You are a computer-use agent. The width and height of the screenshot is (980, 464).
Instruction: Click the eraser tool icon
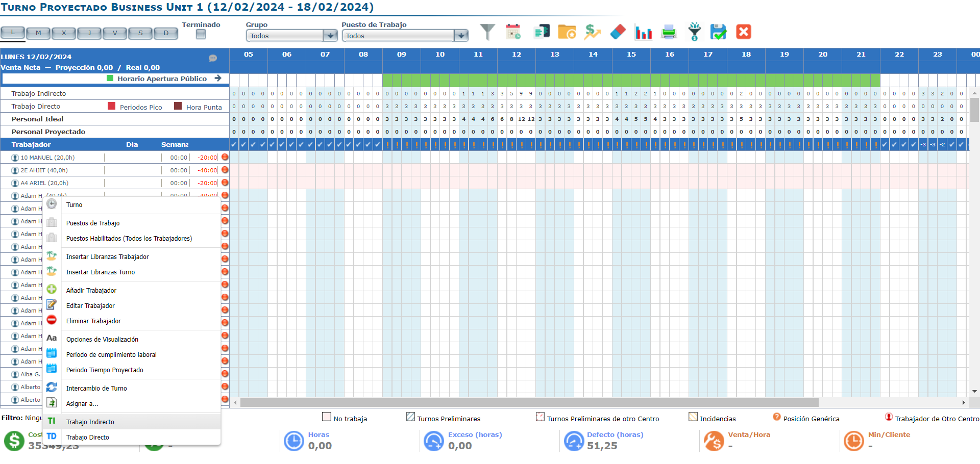click(x=618, y=32)
